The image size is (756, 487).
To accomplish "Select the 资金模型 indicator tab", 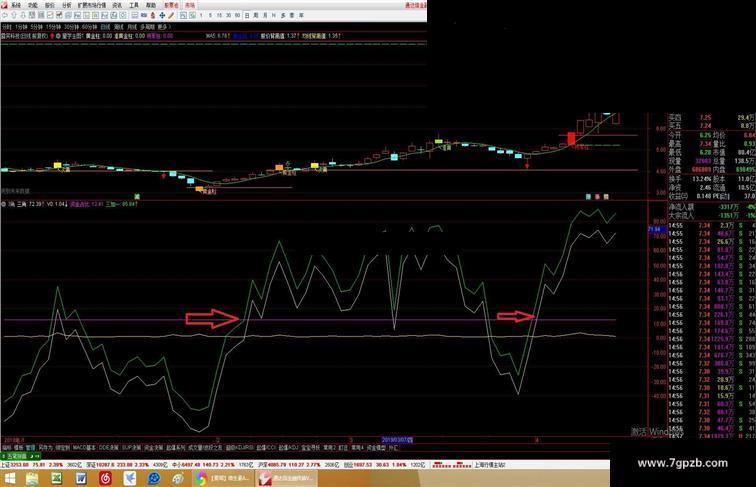I will pos(376,447).
